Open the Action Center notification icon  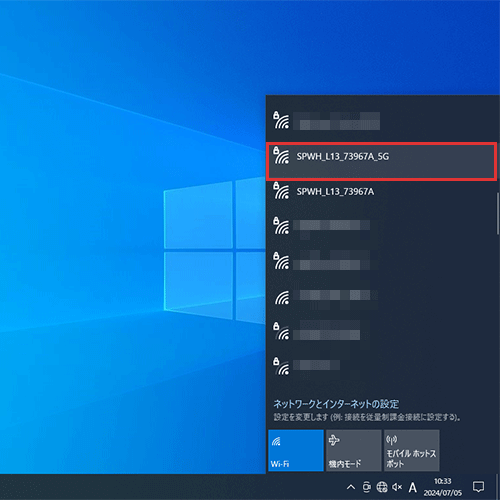pos(479,487)
